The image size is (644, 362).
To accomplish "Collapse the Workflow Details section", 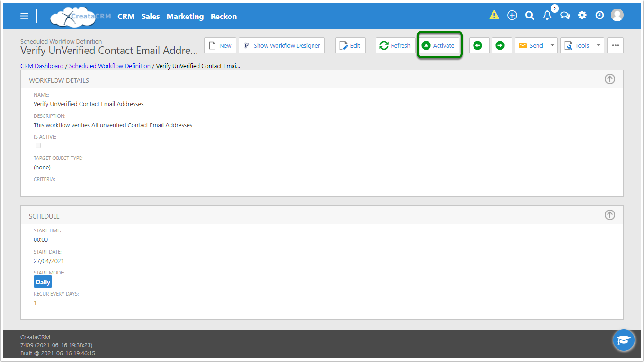I will pos(610,79).
